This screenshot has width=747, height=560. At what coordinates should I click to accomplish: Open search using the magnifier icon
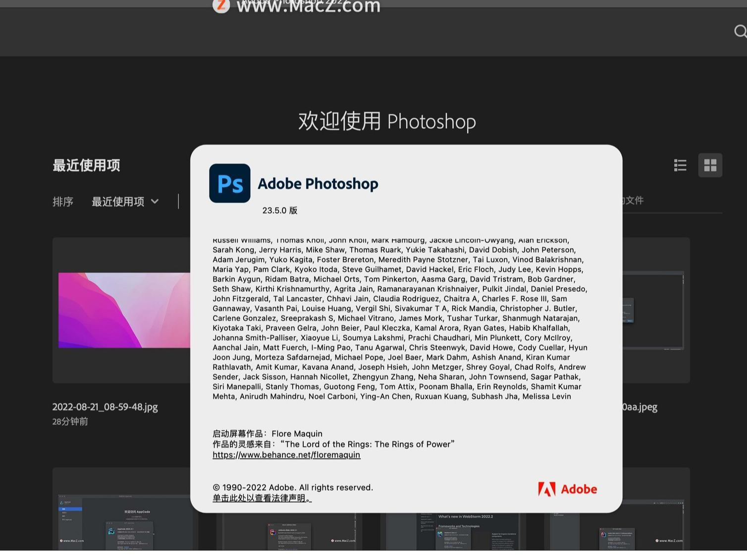(x=740, y=31)
